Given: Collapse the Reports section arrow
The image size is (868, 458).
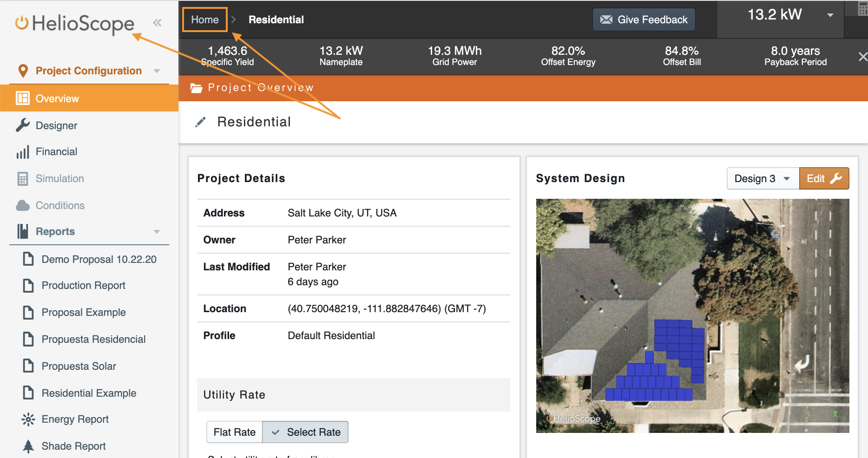Looking at the screenshot, I should (x=157, y=232).
